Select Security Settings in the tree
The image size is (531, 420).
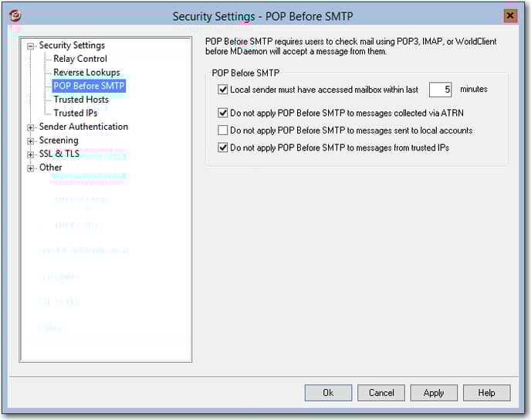pyautogui.click(x=72, y=45)
